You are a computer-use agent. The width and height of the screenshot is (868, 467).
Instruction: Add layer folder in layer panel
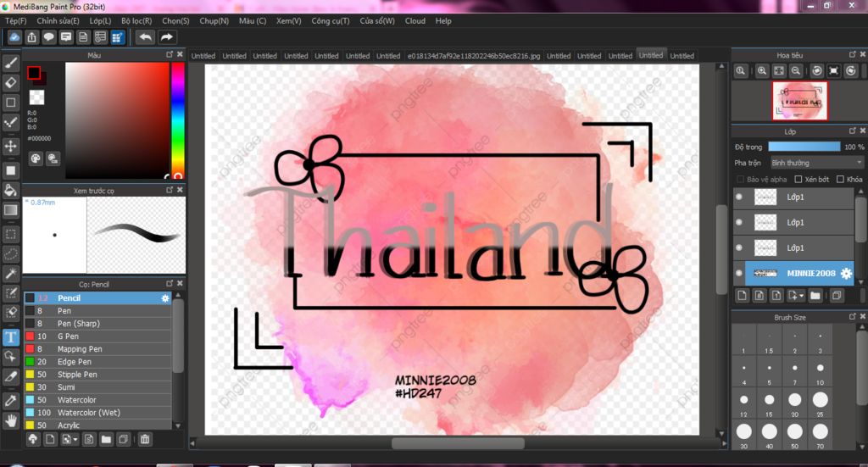coord(815,296)
